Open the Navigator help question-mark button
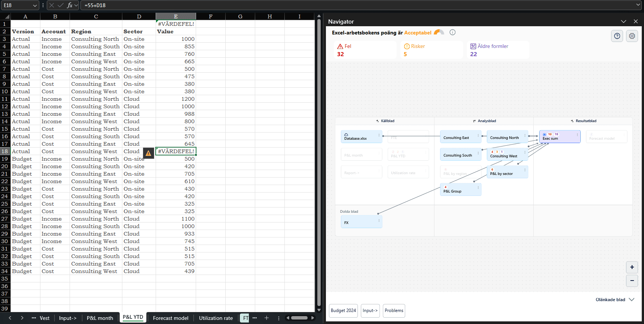644x324 pixels. click(x=617, y=36)
